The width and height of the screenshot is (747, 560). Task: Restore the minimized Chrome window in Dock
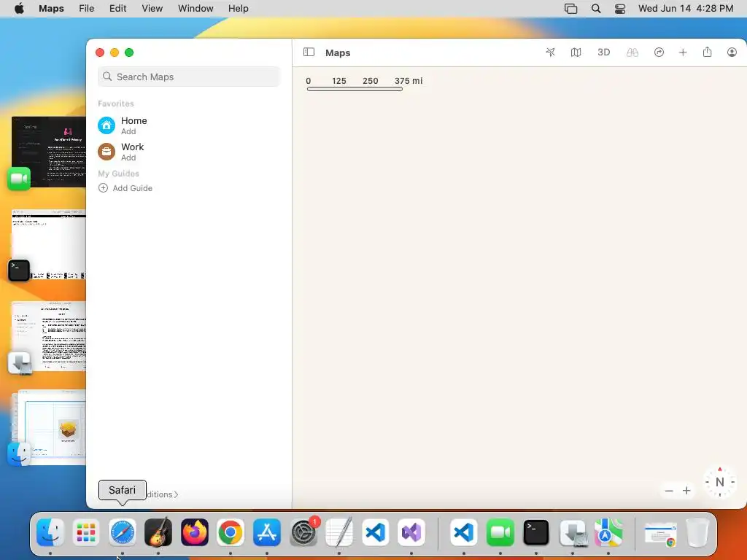660,534
